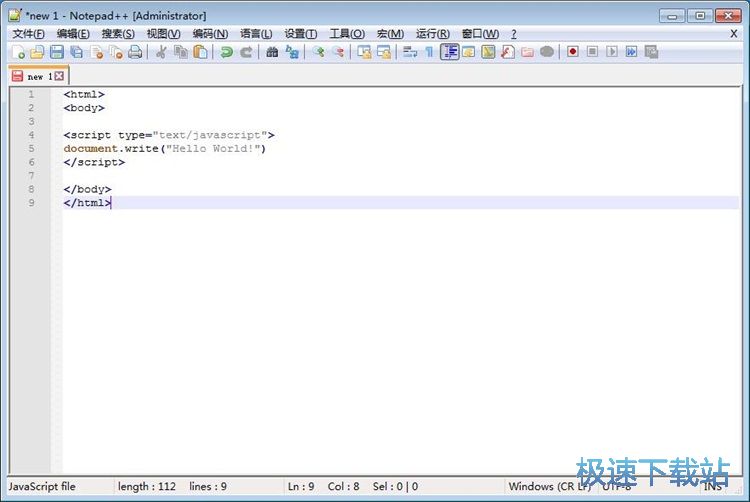Start macro recording with red dot icon
750x502 pixels.
pos(573,52)
